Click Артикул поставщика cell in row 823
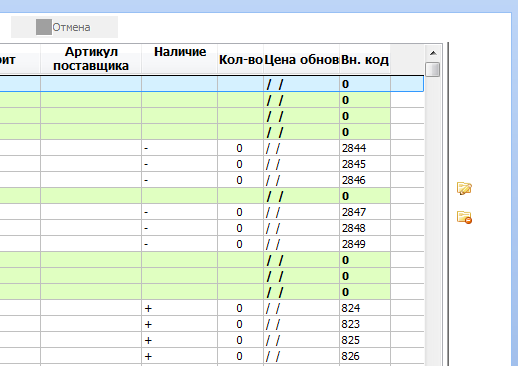 click(x=91, y=324)
